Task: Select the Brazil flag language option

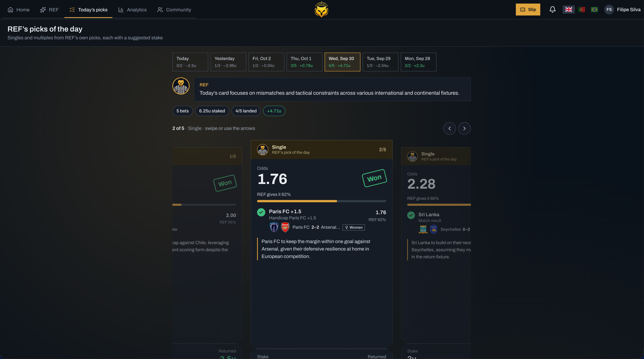Action: point(594,9)
